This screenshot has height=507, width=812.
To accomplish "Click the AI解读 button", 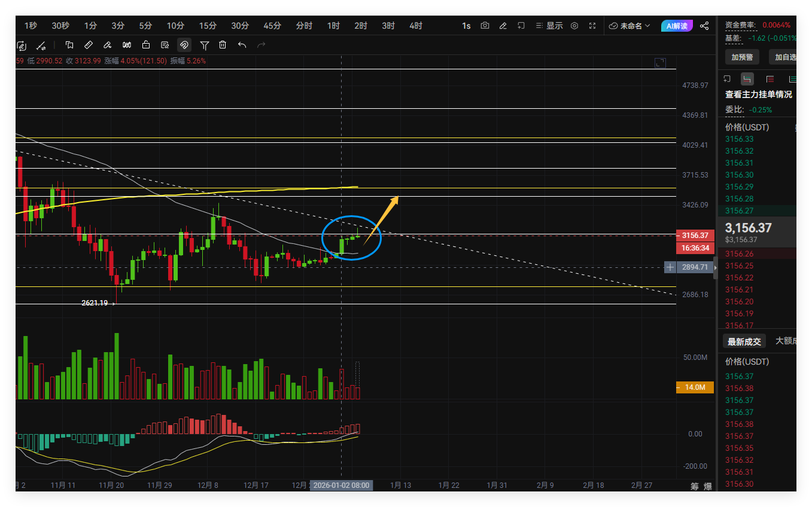I will pos(677,26).
